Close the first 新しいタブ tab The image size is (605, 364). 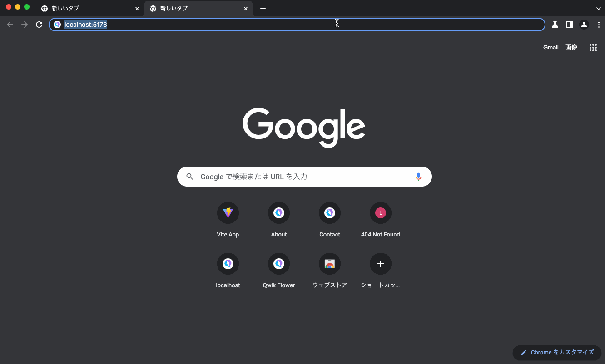tap(137, 9)
